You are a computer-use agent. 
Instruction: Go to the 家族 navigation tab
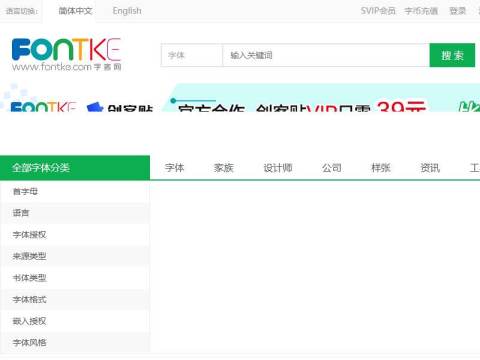pyautogui.click(x=224, y=168)
